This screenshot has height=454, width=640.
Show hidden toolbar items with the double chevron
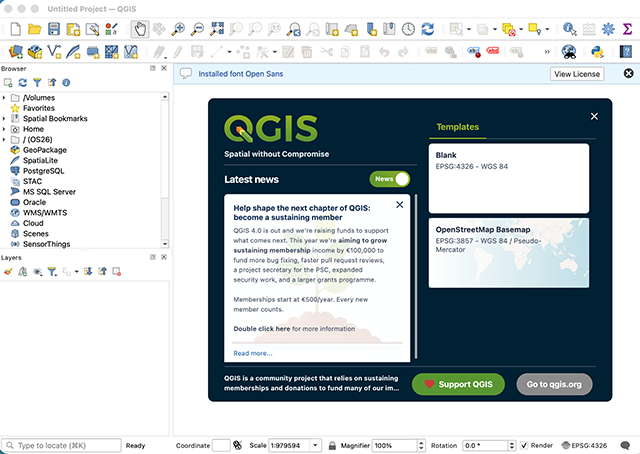547,51
